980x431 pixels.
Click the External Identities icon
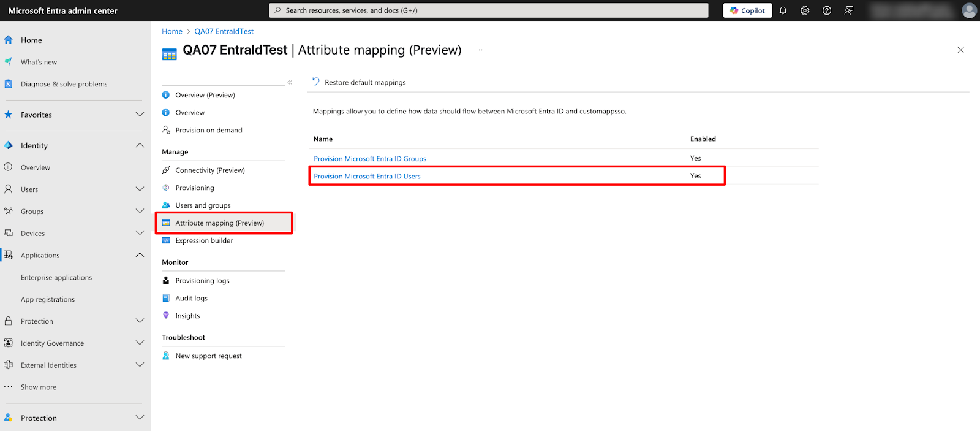coord(9,365)
